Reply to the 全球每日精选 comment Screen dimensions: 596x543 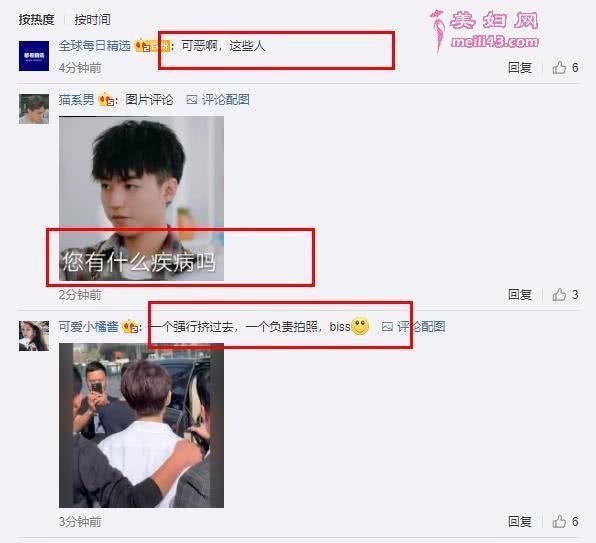(520, 68)
